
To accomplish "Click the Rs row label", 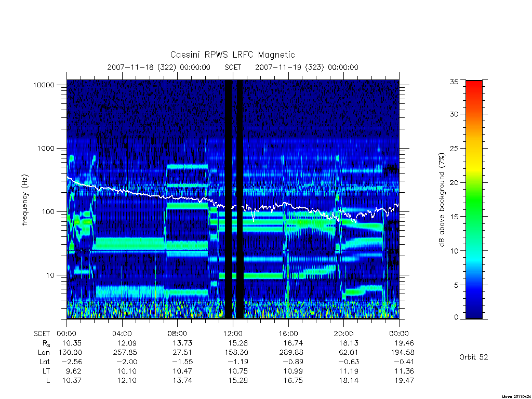I will [46, 343].
